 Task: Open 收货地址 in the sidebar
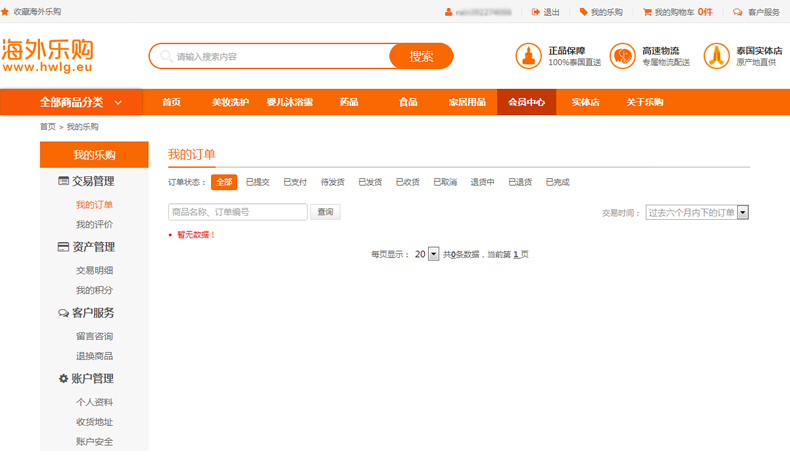click(94, 422)
